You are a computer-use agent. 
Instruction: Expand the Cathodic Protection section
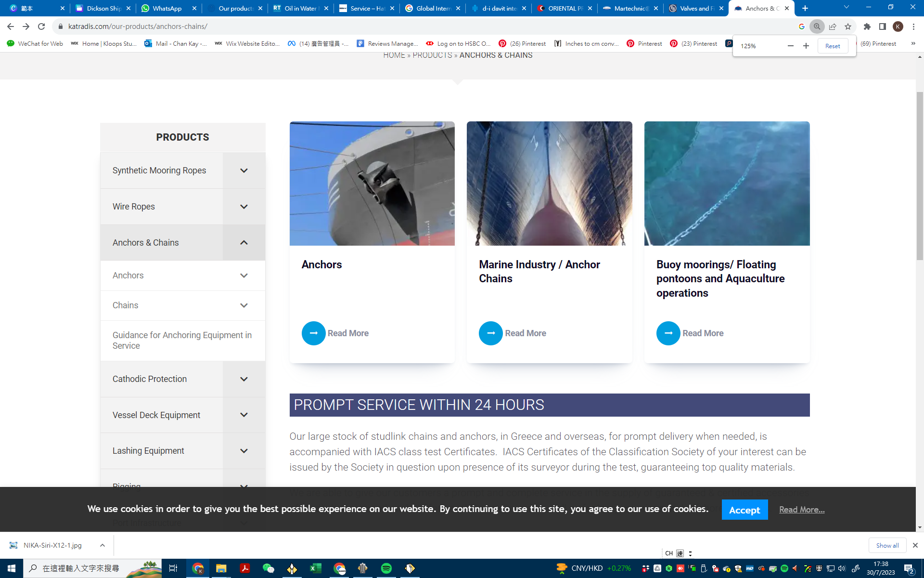244,379
